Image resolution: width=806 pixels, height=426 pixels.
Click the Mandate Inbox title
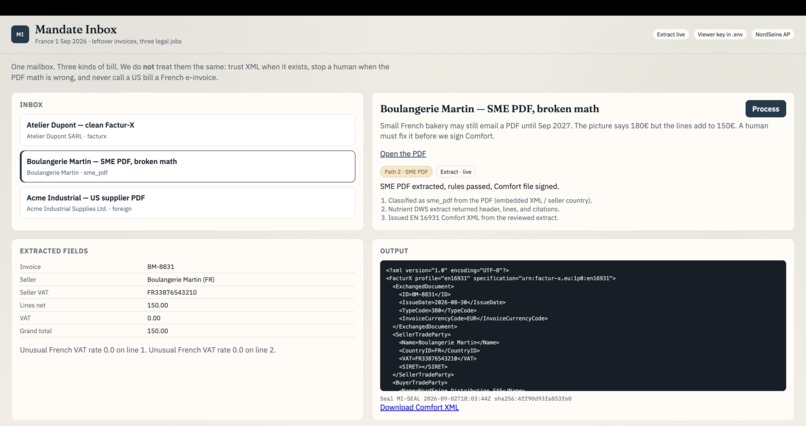[76, 29]
